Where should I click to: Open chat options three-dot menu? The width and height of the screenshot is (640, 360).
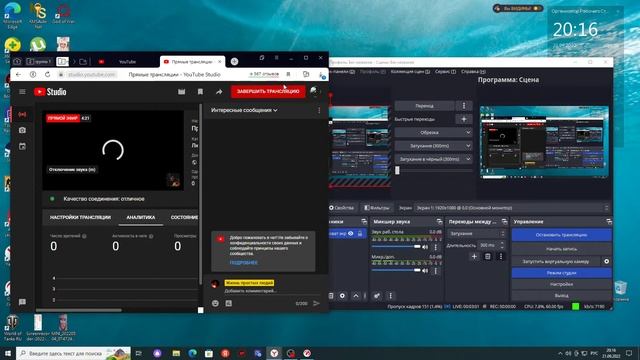point(319,110)
